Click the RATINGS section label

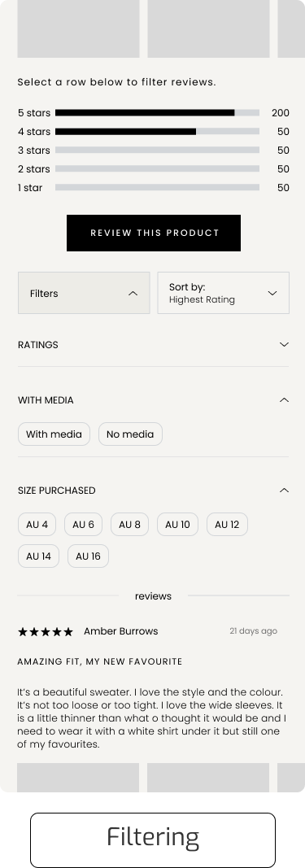38,345
